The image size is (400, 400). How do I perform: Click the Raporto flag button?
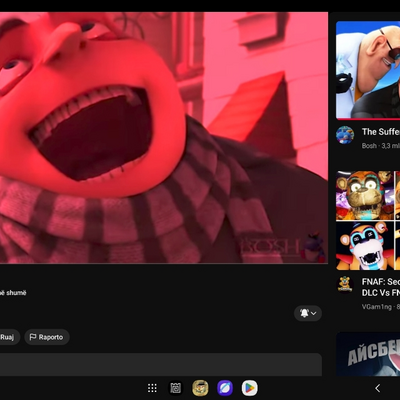pyautogui.click(x=47, y=337)
